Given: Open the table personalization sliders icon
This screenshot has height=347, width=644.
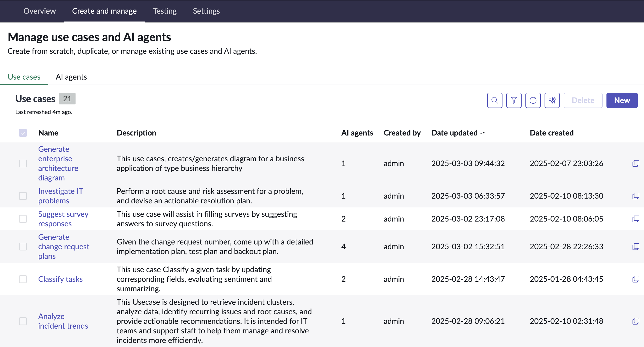Looking at the screenshot, I should point(552,100).
